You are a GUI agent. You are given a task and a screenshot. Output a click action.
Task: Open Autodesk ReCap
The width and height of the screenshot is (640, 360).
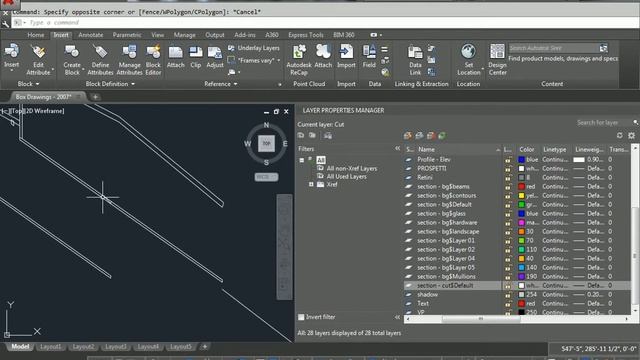[299, 60]
